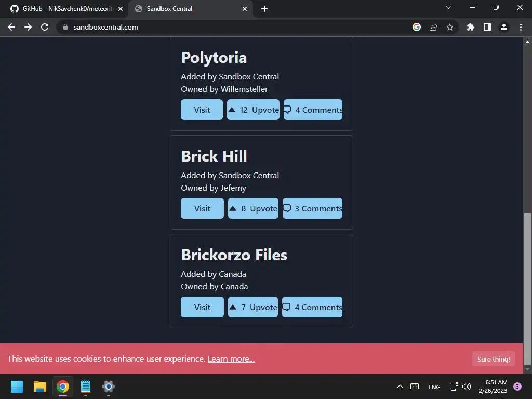This screenshot has height=399, width=532.
Task: Close the Sandbox Central tab
Action: [245, 9]
